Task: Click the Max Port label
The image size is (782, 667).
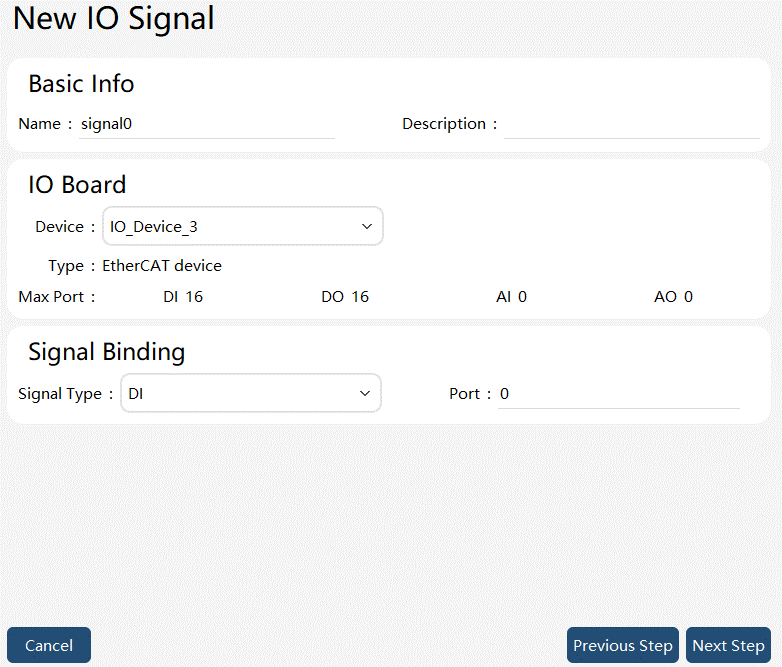Action: point(56,297)
